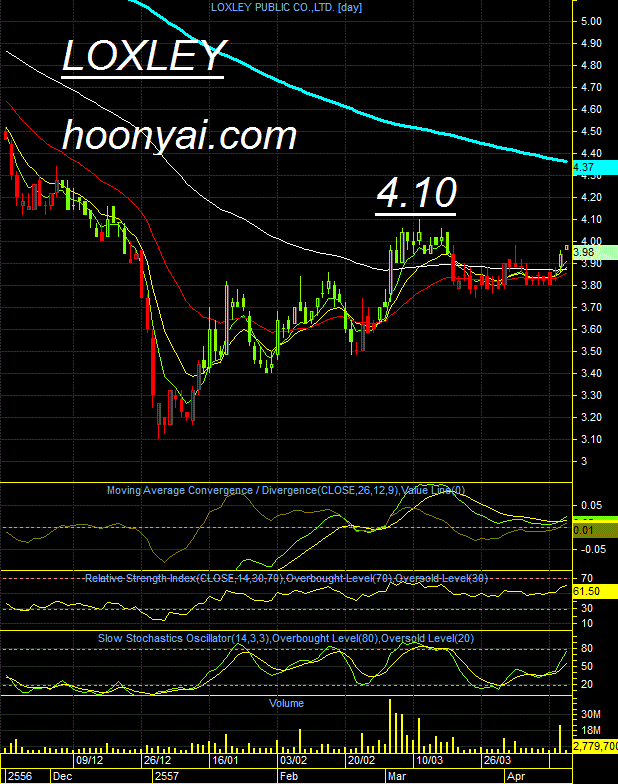Click the chart title 'LOXLEY PUBLIC CO.,LTD. [day]'

[x=286, y=7]
